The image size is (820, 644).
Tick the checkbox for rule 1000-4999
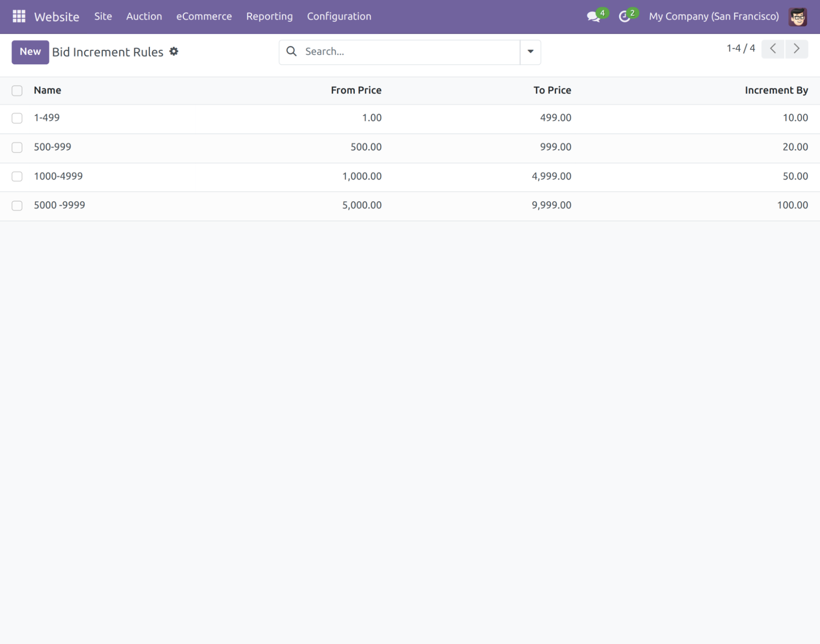(x=17, y=176)
